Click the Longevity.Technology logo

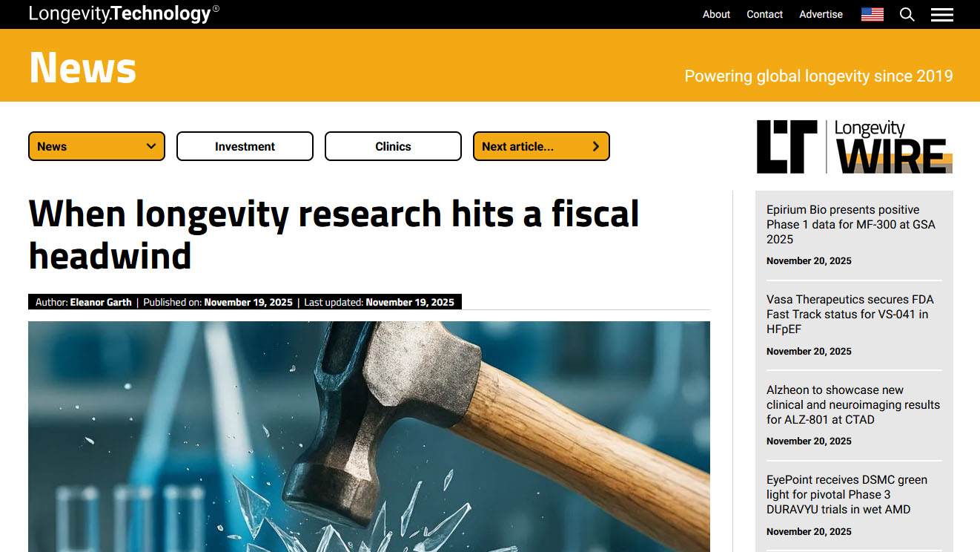click(119, 13)
